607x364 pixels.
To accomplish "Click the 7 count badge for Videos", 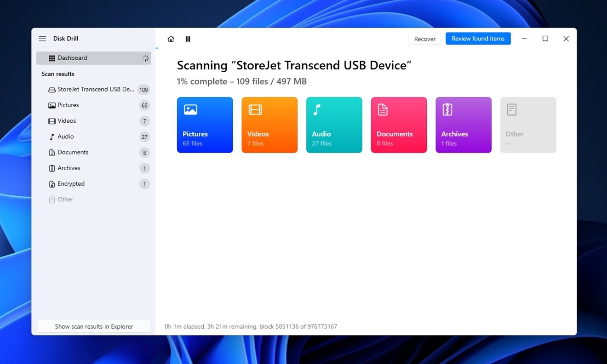I will click(x=144, y=121).
